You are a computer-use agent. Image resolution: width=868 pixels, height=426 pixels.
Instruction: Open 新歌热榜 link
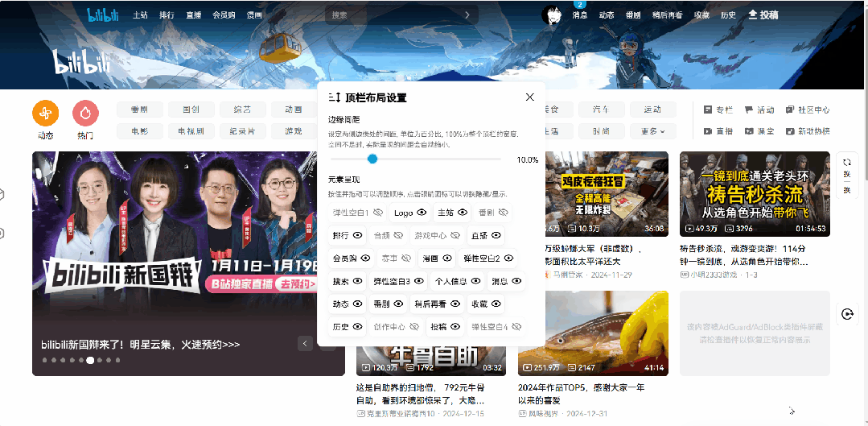(x=808, y=131)
